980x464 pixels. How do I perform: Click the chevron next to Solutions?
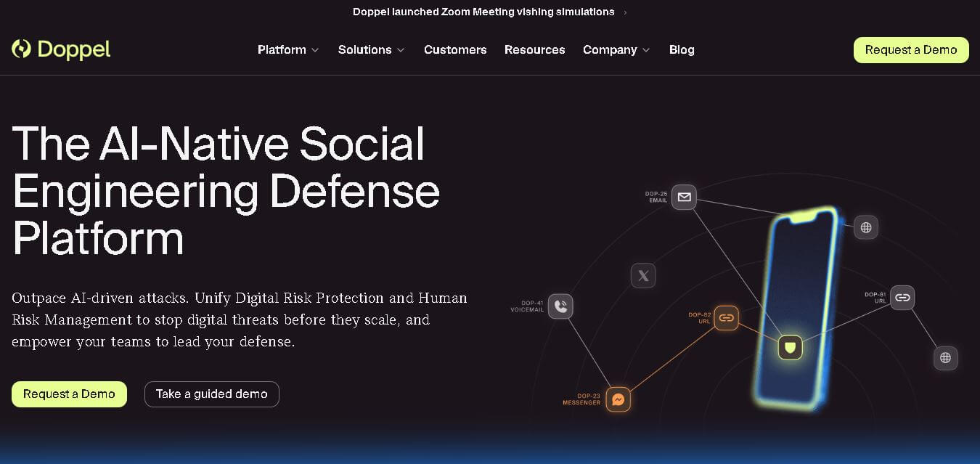coord(401,50)
